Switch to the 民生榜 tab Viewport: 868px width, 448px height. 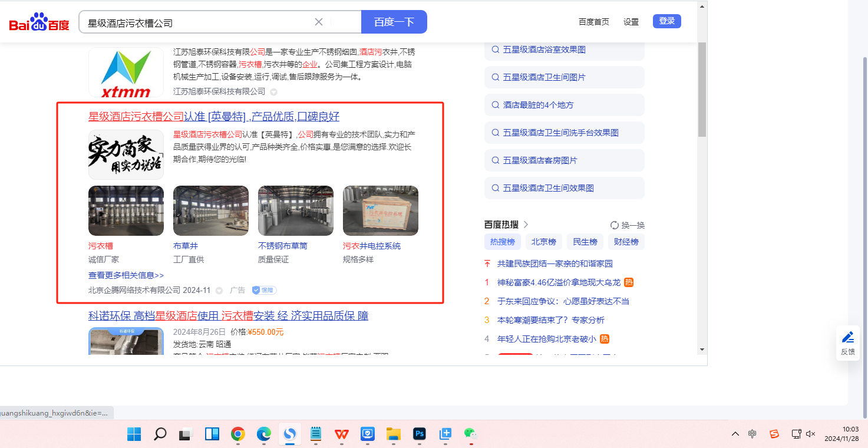tap(585, 242)
